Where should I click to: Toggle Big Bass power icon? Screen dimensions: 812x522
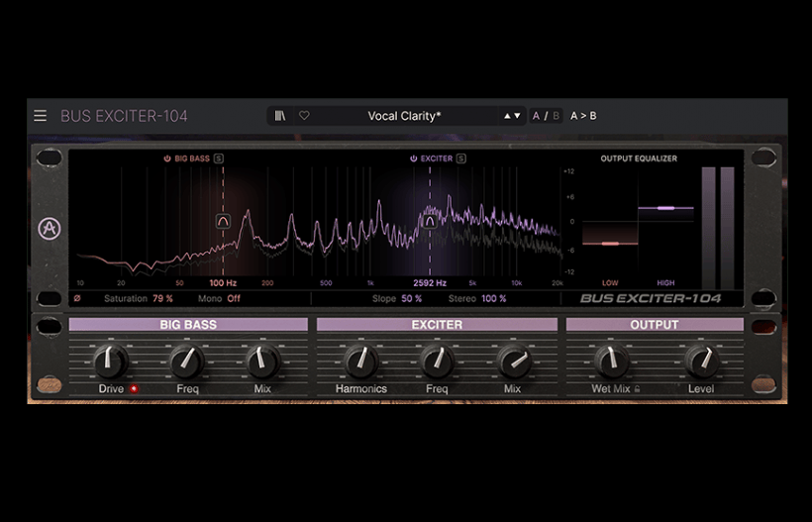pyautogui.click(x=167, y=158)
